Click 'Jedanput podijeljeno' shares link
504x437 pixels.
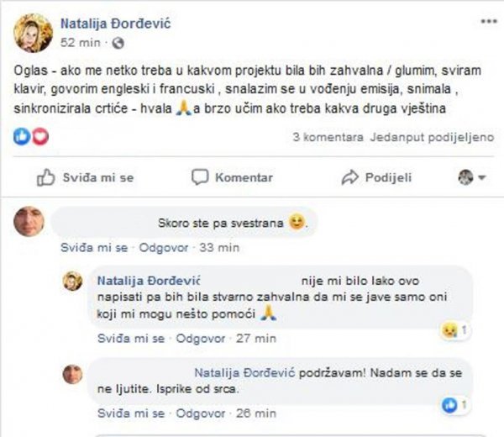click(432, 137)
